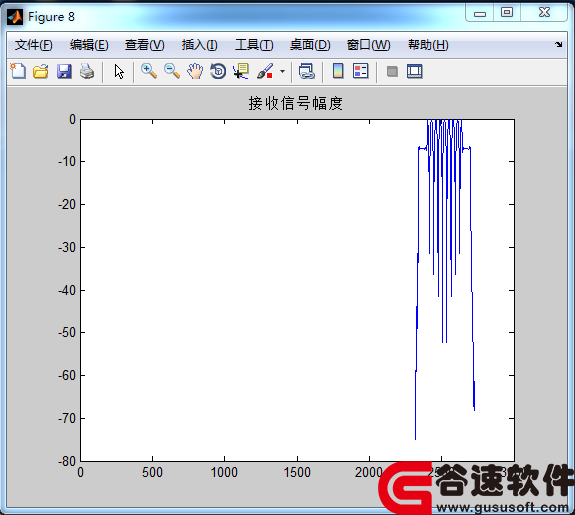
Task: Click the plot title 接收信号幅度
Action: click(x=296, y=103)
